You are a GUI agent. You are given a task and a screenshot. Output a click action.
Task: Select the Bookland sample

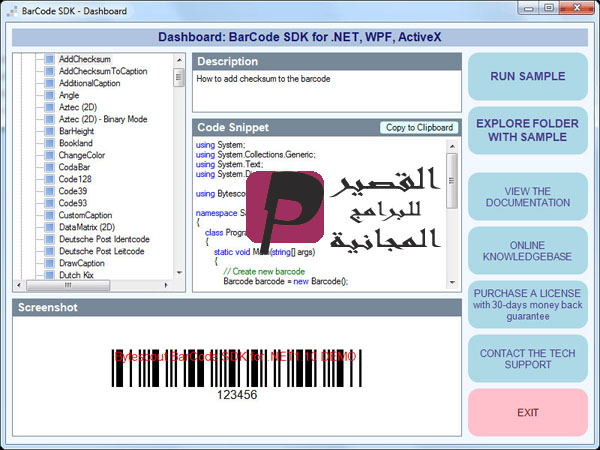(75, 143)
